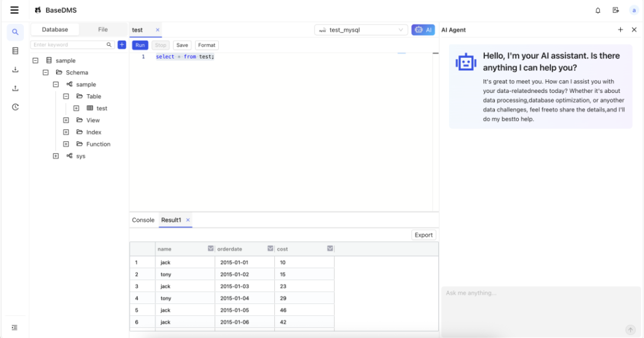The width and height of the screenshot is (644, 338).
Task: Click the history clock sidebar icon
Action: coord(15,107)
